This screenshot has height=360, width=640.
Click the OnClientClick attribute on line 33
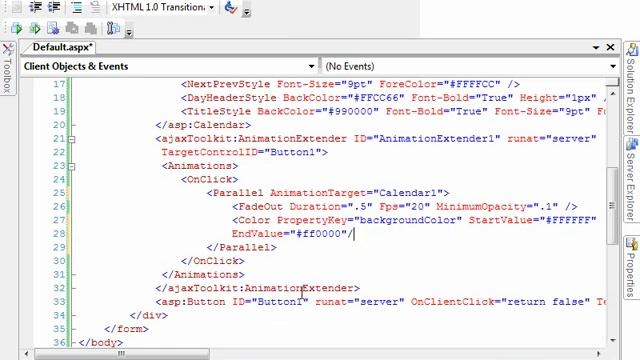tap(500, 302)
